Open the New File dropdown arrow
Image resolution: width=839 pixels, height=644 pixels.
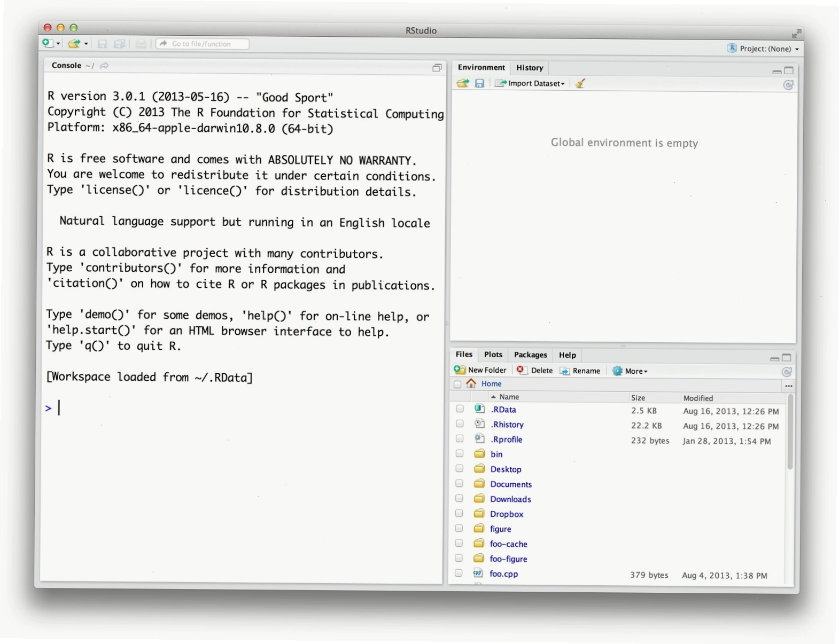(58, 44)
